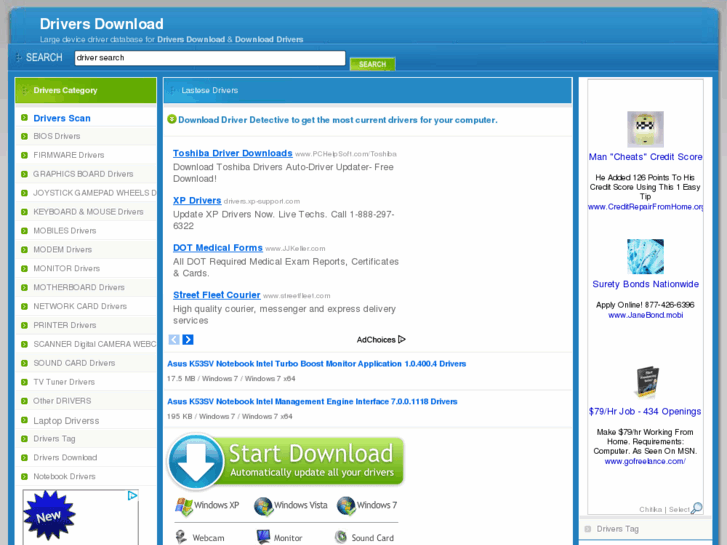Click green bullet icon beside Notebook Drivers

pyautogui.click(x=25, y=477)
